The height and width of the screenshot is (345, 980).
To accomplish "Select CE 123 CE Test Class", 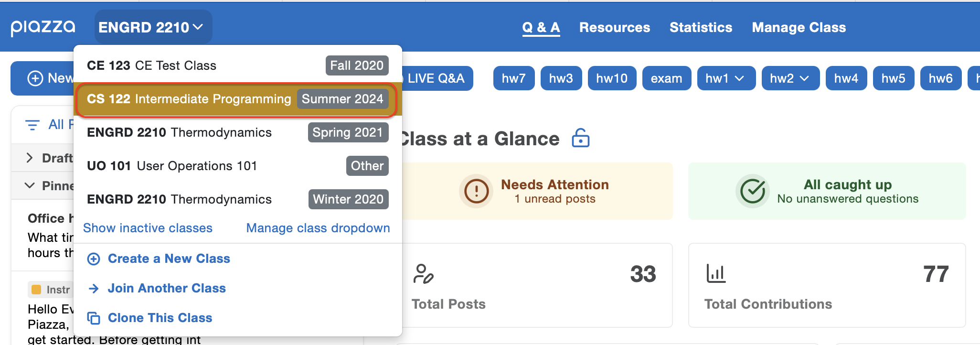I will tap(237, 65).
